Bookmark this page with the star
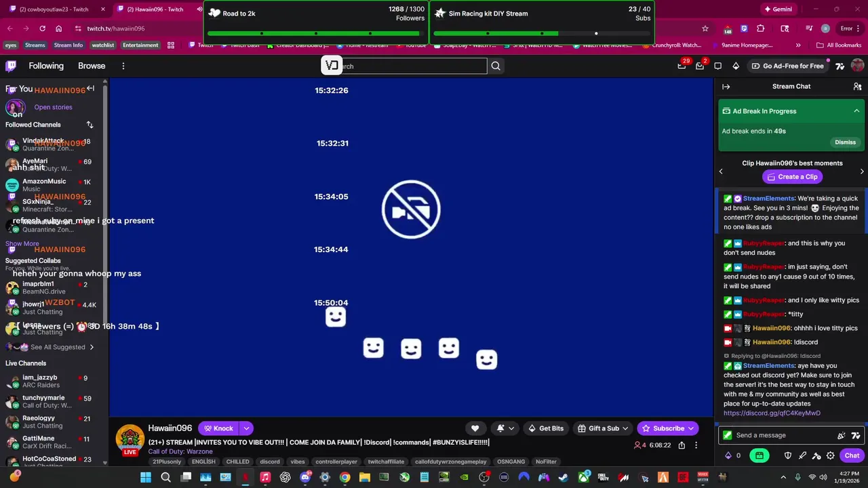Image resolution: width=868 pixels, height=488 pixels. [x=705, y=28]
